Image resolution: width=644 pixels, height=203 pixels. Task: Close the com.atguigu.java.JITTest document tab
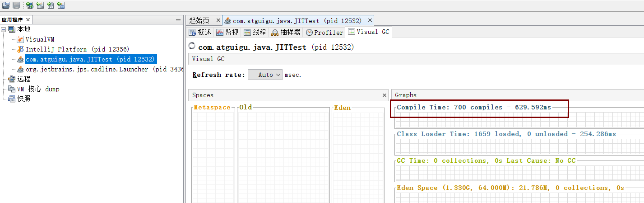click(371, 20)
